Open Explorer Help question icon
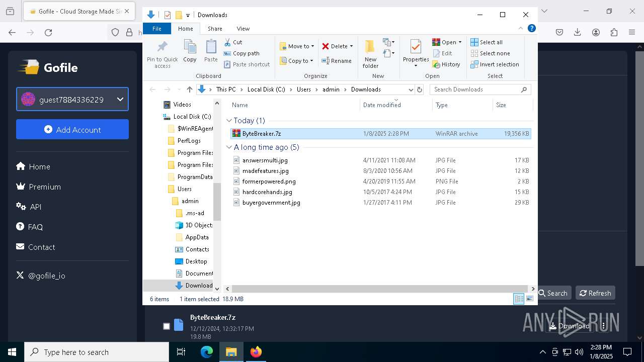The height and width of the screenshot is (362, 644). [532, 29]
